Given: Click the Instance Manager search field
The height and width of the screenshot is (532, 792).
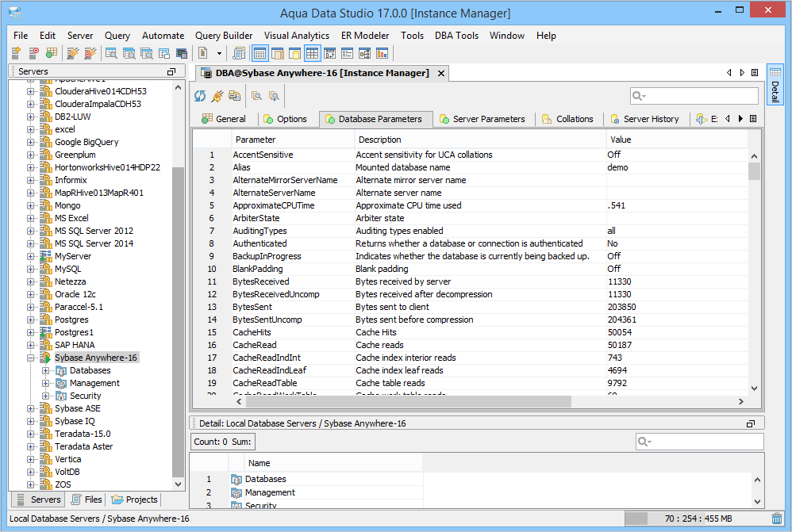Looking at the screenshot, I should point(694,96).
